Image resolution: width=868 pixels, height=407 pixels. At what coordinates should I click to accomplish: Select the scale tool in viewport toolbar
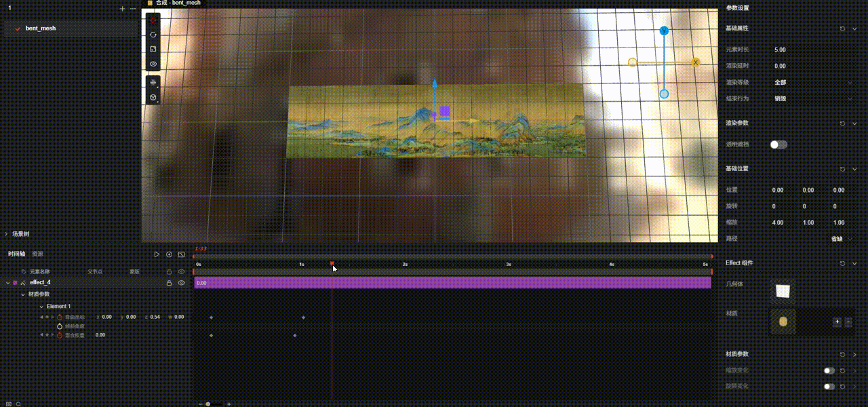153,50
